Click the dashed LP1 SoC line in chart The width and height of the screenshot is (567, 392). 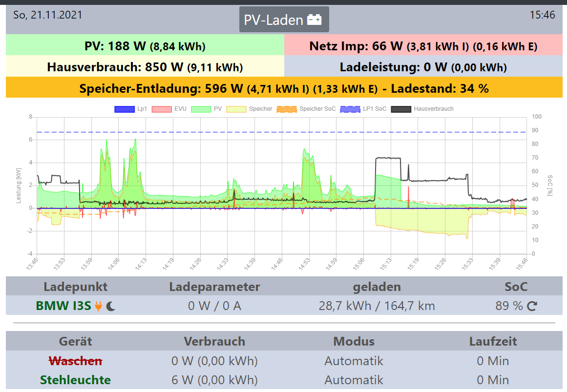(x=281, y=132)
